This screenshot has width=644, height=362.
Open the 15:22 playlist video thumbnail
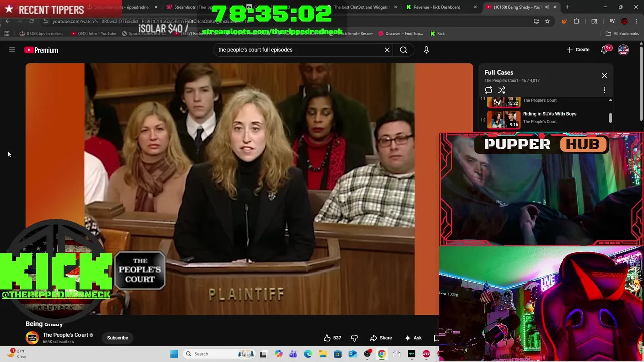pos(504,101)
